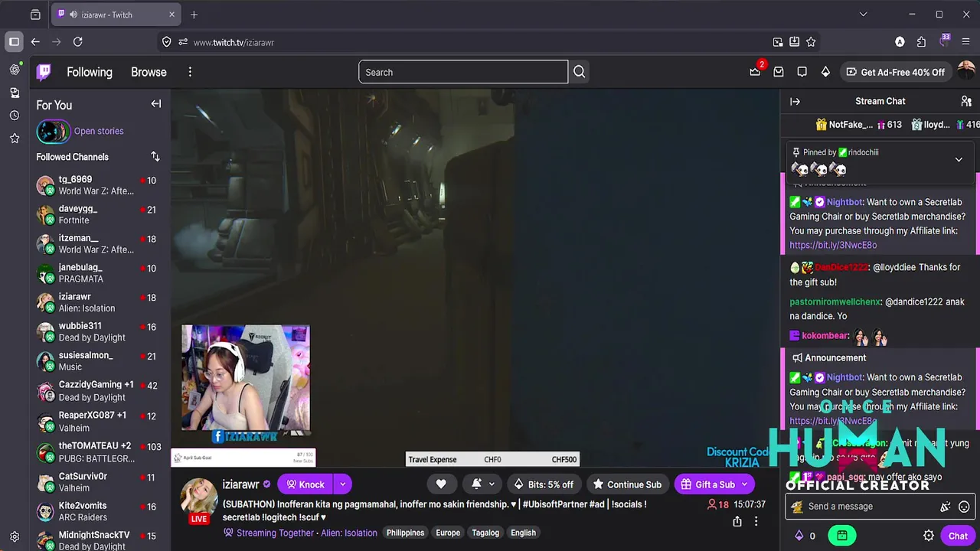
Task: Open a new browser tab
Action: point(194,15)
